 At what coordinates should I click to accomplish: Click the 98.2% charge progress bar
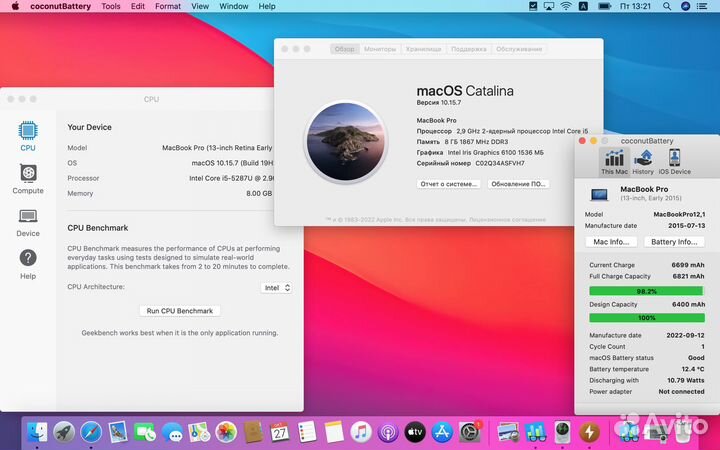(x=646, y=291)
